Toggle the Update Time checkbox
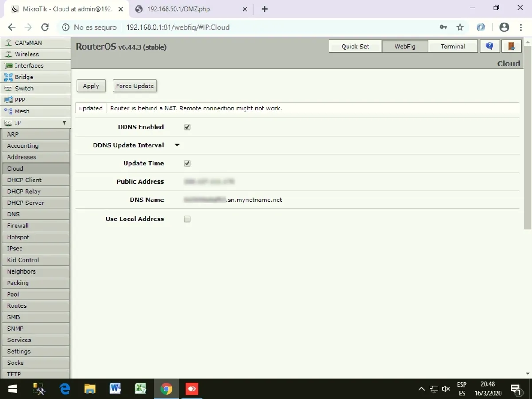 coord(187,164)
